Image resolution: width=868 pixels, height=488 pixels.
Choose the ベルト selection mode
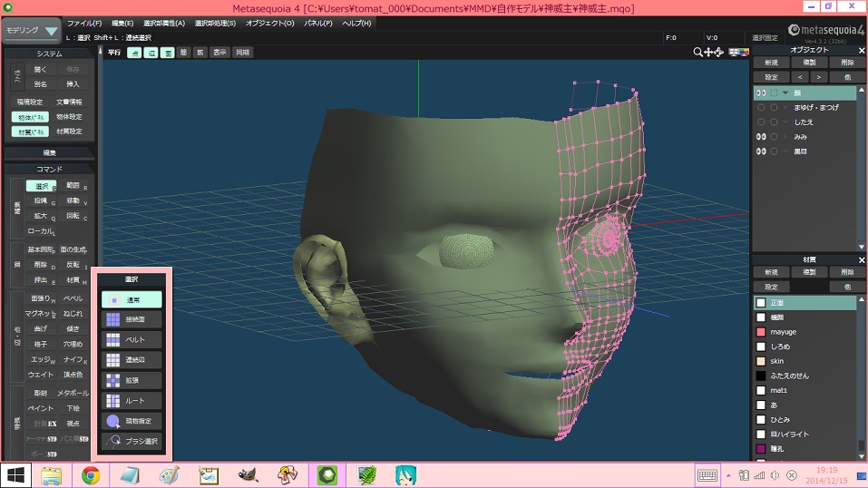point(131,339)
